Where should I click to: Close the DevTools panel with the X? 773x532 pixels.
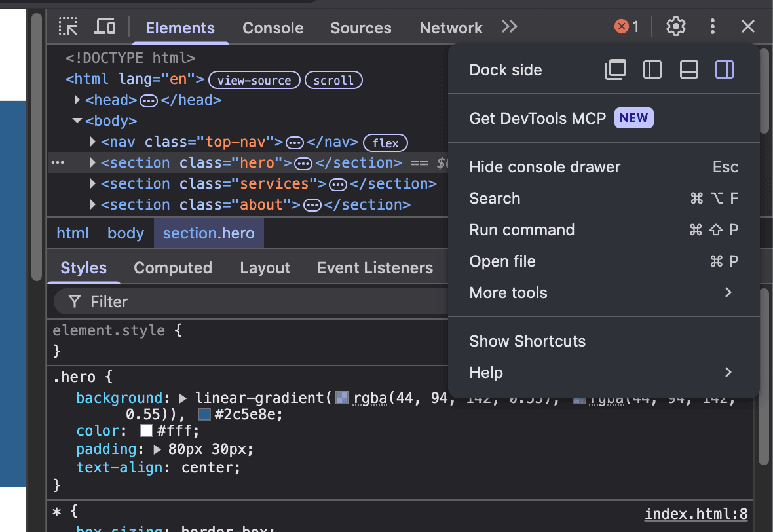748,26
